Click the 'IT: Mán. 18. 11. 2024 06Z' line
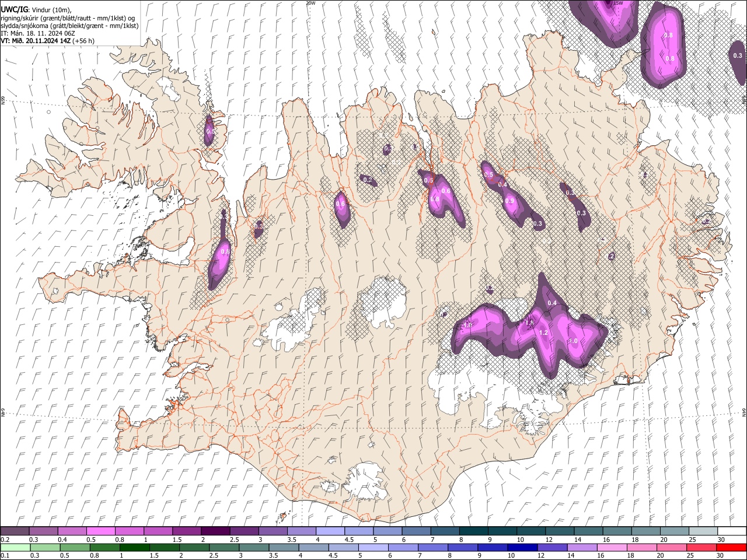The height and width of the screenshot is (560, 747). 37,33
